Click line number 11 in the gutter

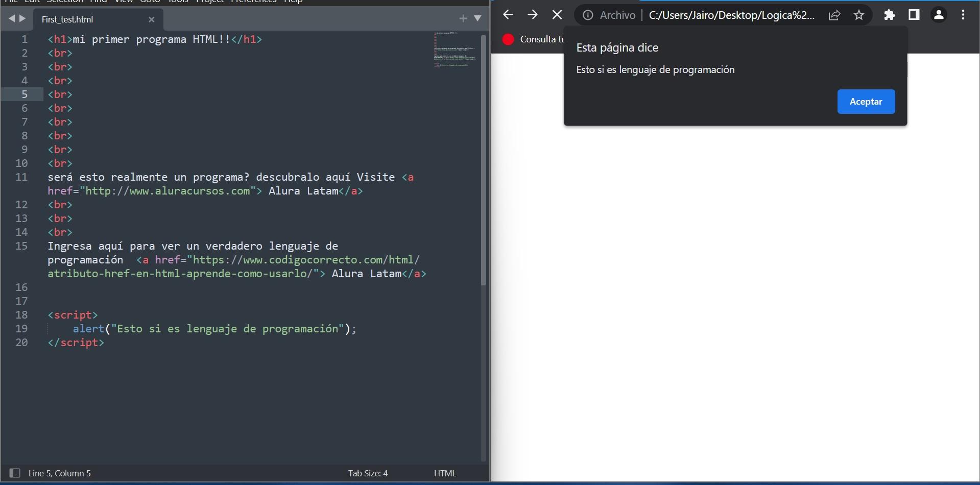tap(21, 177)
